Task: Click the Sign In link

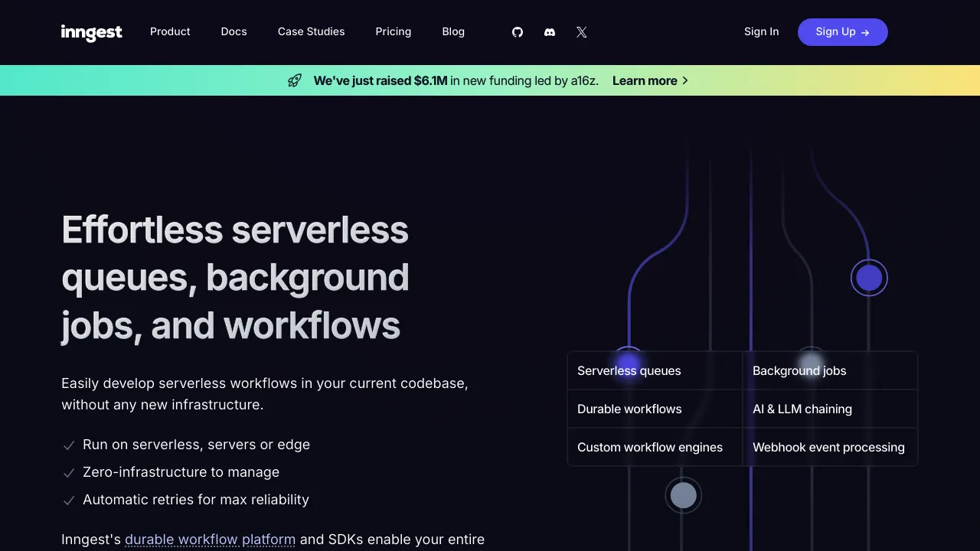Action: click(x=761, y=31)
